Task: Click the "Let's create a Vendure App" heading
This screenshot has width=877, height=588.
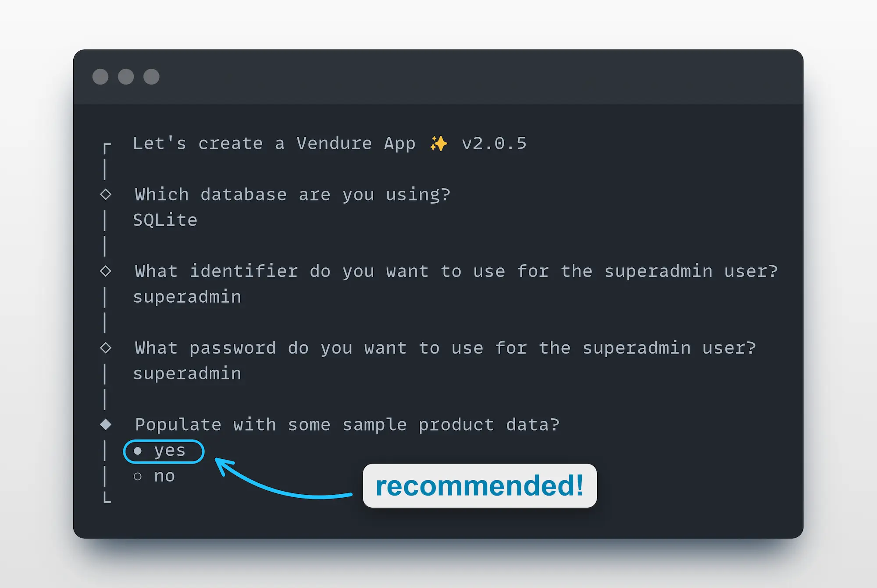Action: point(274,144)
